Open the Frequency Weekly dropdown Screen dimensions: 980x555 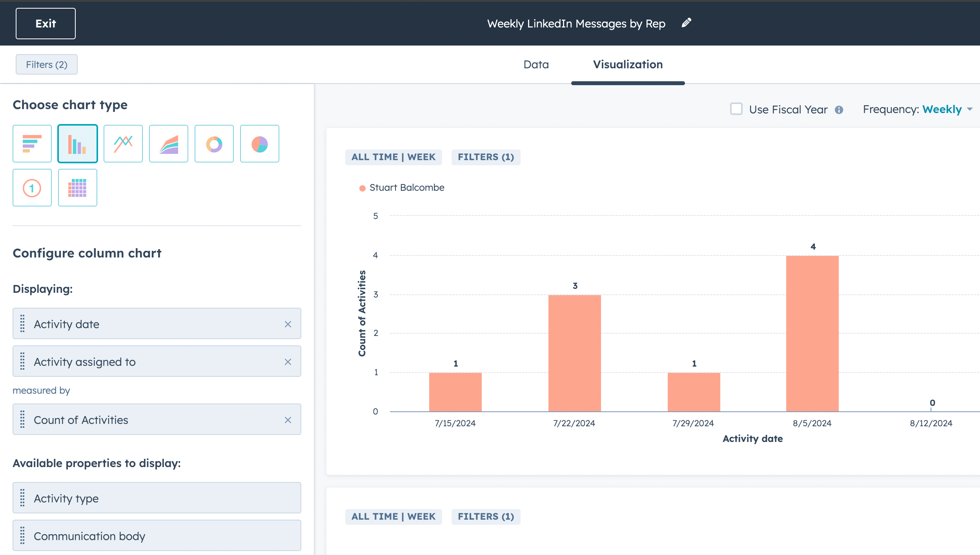click(946, 109)
